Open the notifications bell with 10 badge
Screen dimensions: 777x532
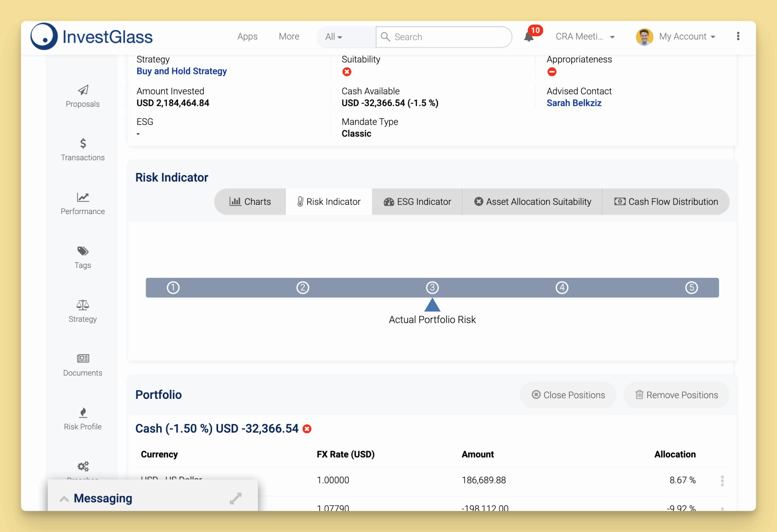point(529,37)
